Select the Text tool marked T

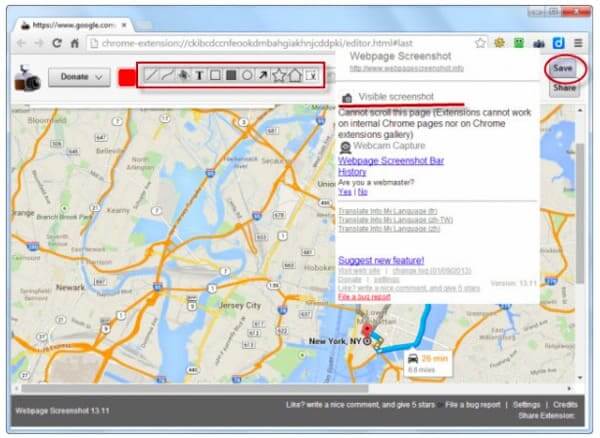point(199,75)
